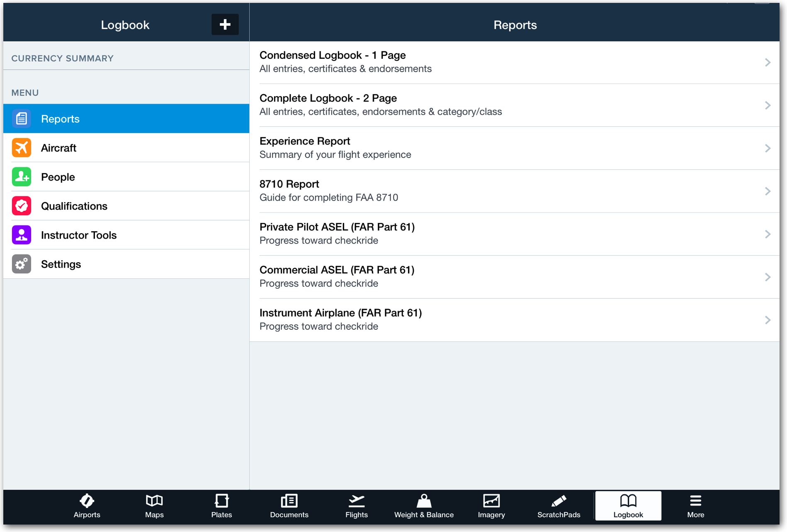This screenshot has height=532, width=787.
Task: Expand the Condensed Logbook report row
Action: click(768, 62)
